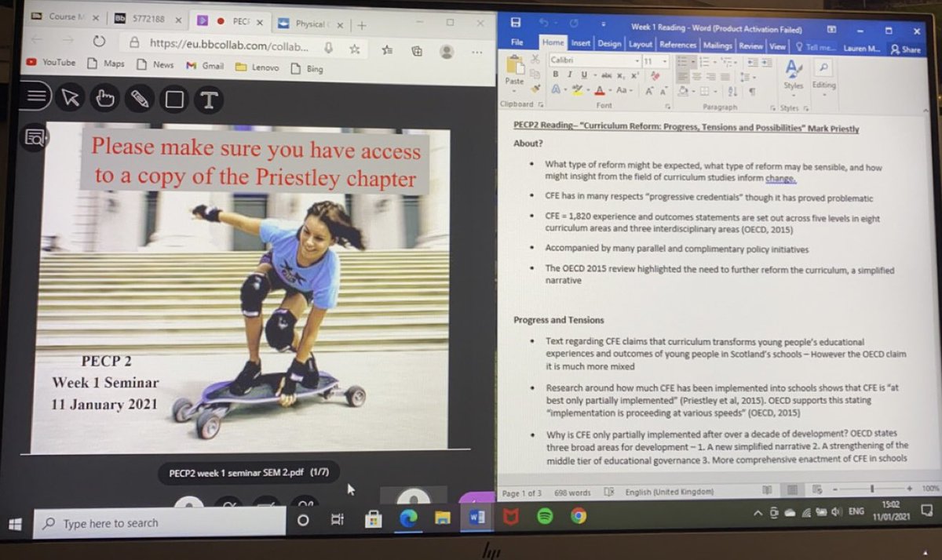Click the Share button in Word
The width and height of the screenshot is (942, 560).
click(x=907, y=49)
